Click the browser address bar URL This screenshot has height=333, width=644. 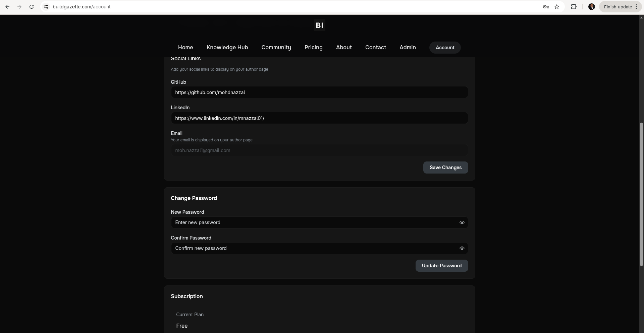[82, 7]
